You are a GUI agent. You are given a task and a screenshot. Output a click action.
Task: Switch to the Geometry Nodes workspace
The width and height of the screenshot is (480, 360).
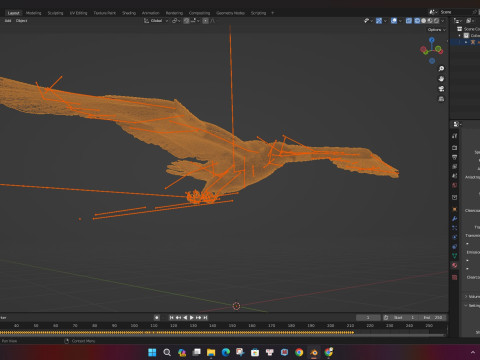click(x=230, y=13)
